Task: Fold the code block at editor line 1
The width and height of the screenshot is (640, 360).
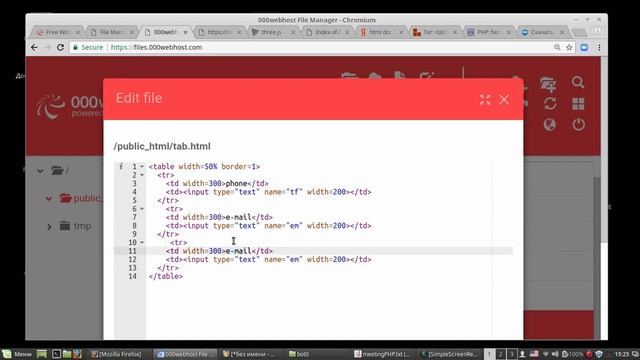Action: coord(142,167)
